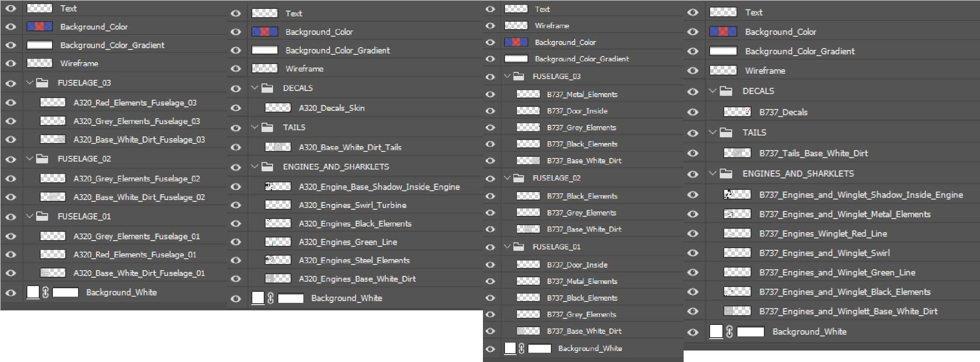Click the DECALS folder icon above B737_Decals
Viewport: 980px width, 362px height.
726,91
